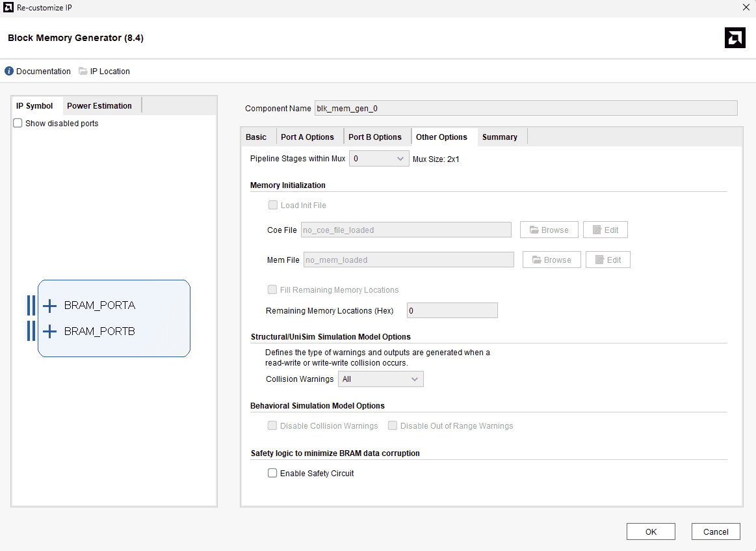This screenshot has width=756, height=551.
Task: Click the Component Name text field
Action: pyautogui.click(x=525, y=108)
